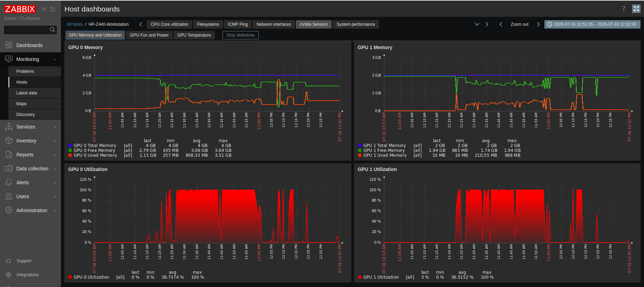Click the GPU 1 Utilization widget title

coord(377,169)
